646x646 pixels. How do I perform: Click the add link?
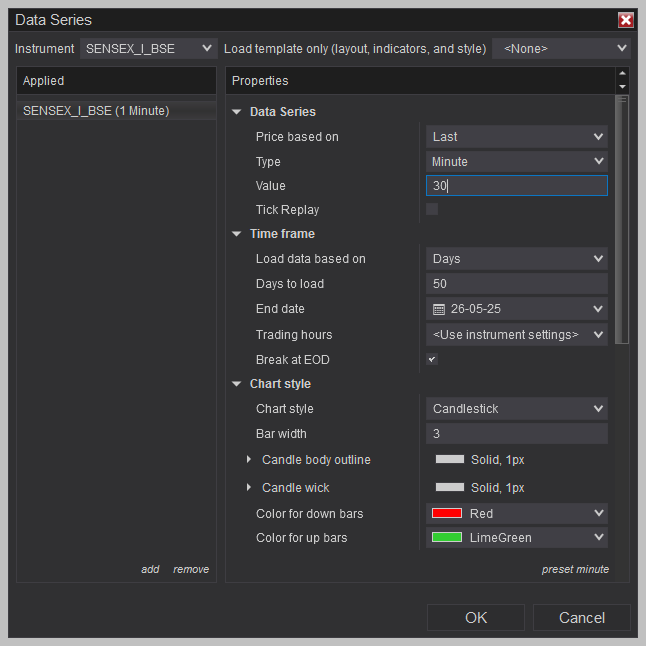[x=150, y=569]
